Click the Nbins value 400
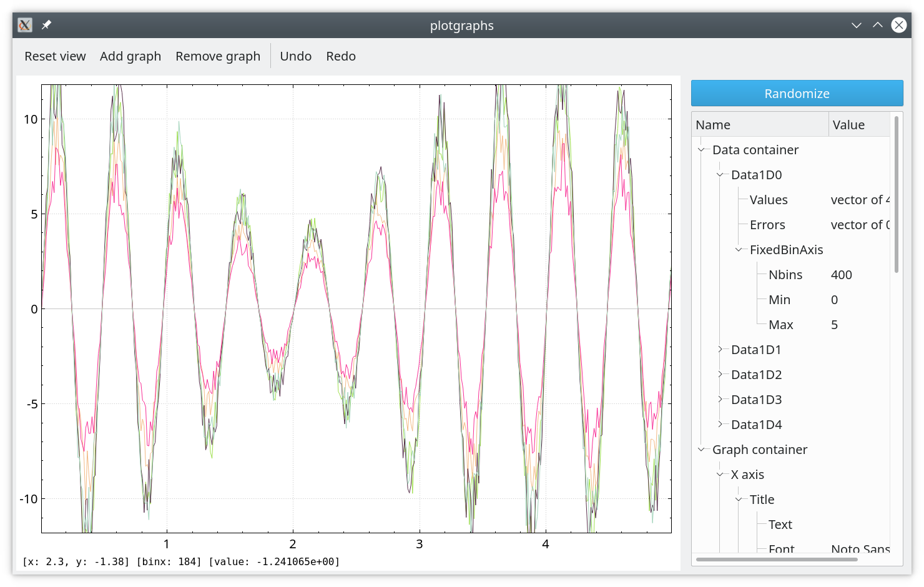Screen dimensions: 924x587 (842, 275)
